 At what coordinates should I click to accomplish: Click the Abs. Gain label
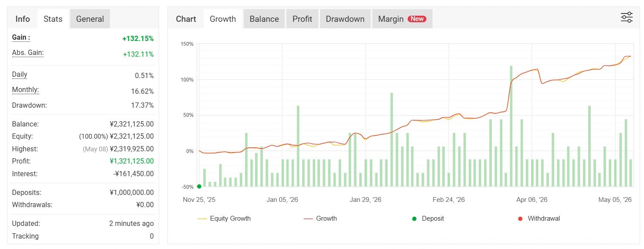point(28,53)
